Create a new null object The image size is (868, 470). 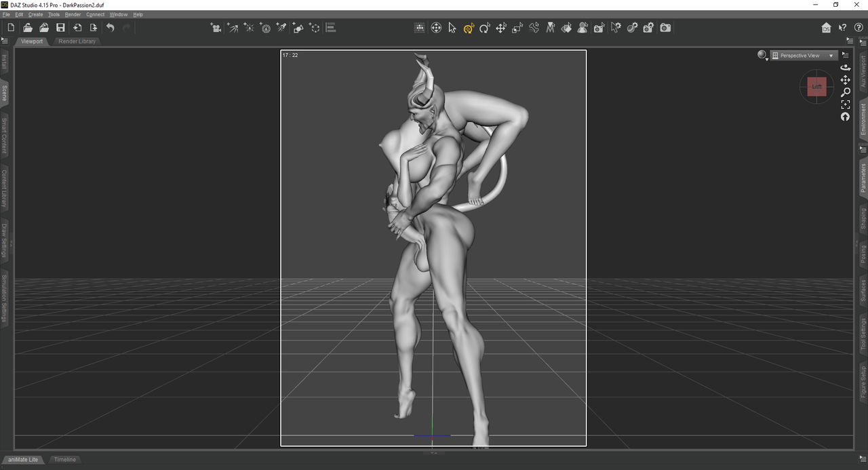[x=314, y=28]
